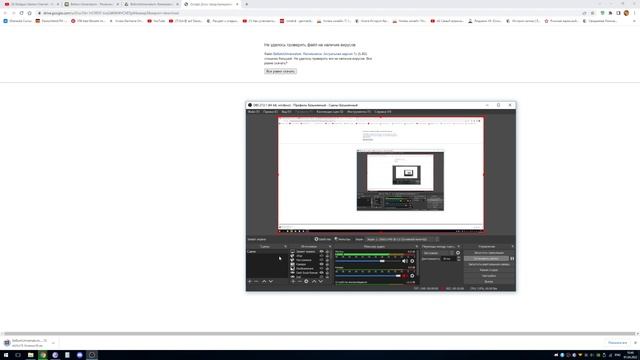Image resolution: width=640 pixels, height=360 pixels.
Task: Open source properties via the gear under Sources
Action: [306, 281]
